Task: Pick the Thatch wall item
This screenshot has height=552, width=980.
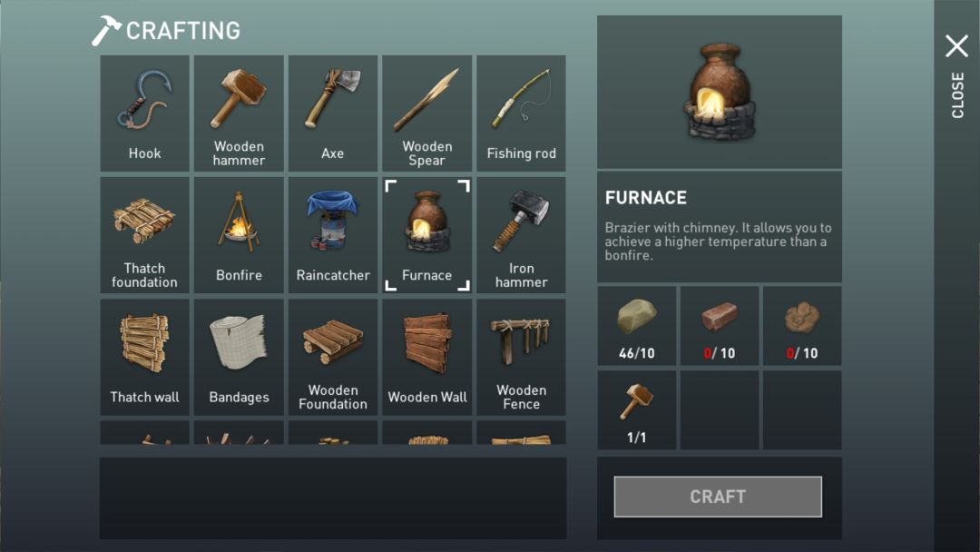Action: pos(144,357)
